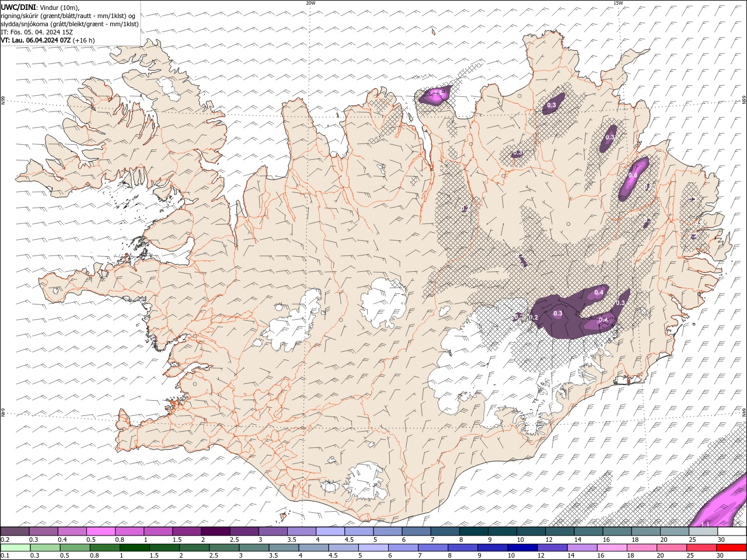The height and width of the screenshot is (560, 747).
Task: Select upper legend swatch labeled 1.5
Action: pos(187,531)
